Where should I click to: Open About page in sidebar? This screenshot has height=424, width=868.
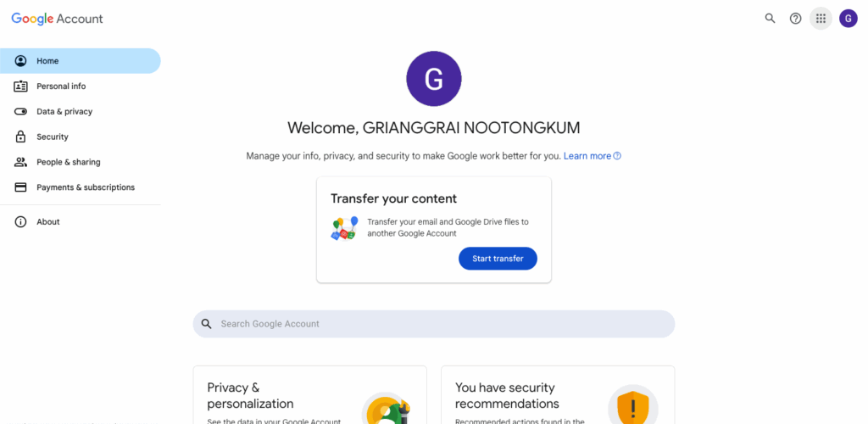coord(81,222)
